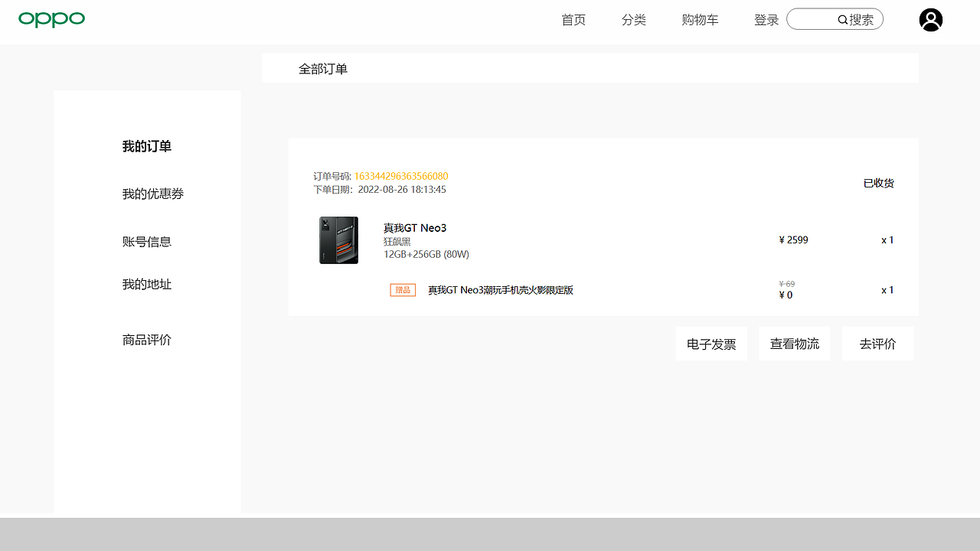The width and height of the screenshot is (980, 551).
Task: Open 我的订单 in sidebar
Action: click(x=147, y=146)
